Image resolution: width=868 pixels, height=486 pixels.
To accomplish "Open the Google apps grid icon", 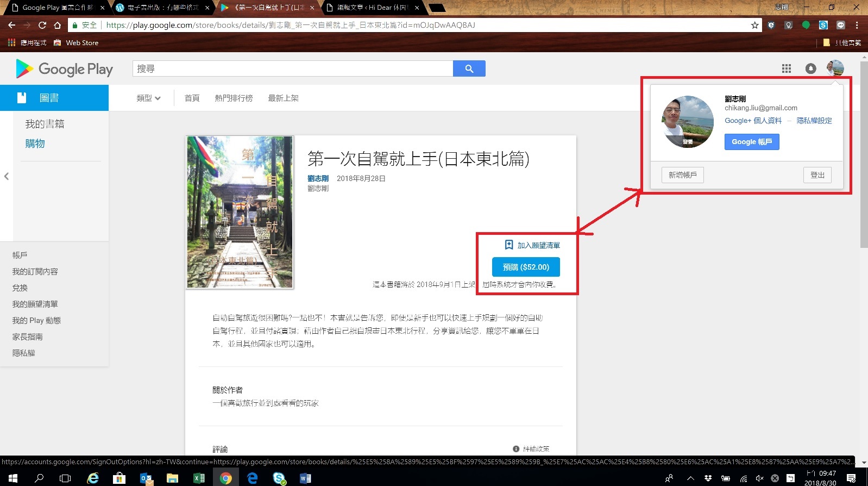I will (x=786, y=68).
